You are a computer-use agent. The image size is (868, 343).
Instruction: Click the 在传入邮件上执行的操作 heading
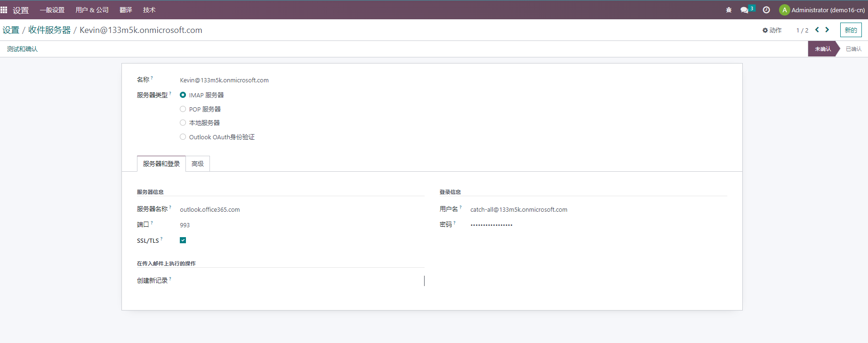(x=166, y=263)
